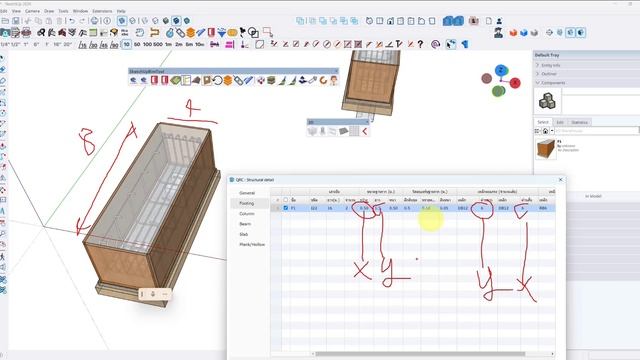This screenshot has height=360, width=640.
Task: Click the blue Z sphere on axis gizmo
Action: click(501, 70)
